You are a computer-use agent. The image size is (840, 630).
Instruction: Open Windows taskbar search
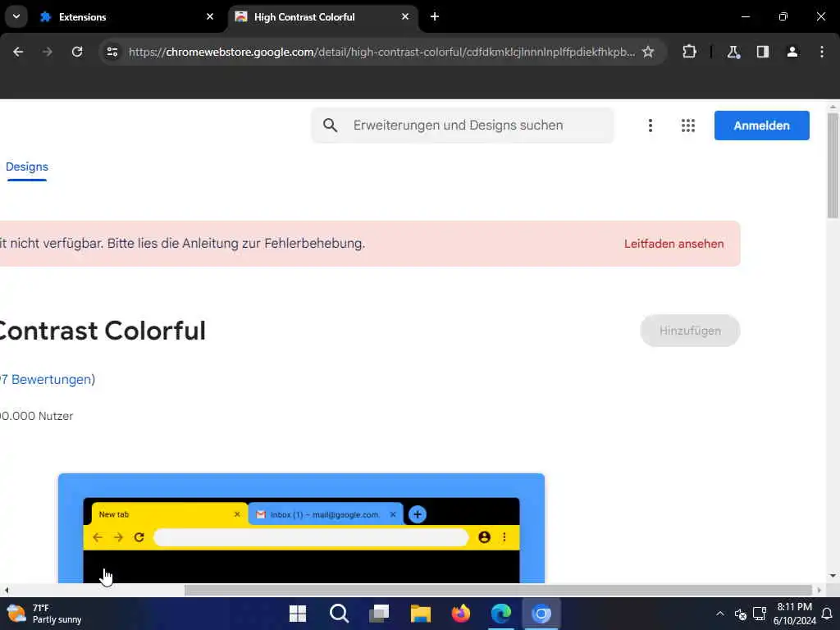[x=339, y=614]
